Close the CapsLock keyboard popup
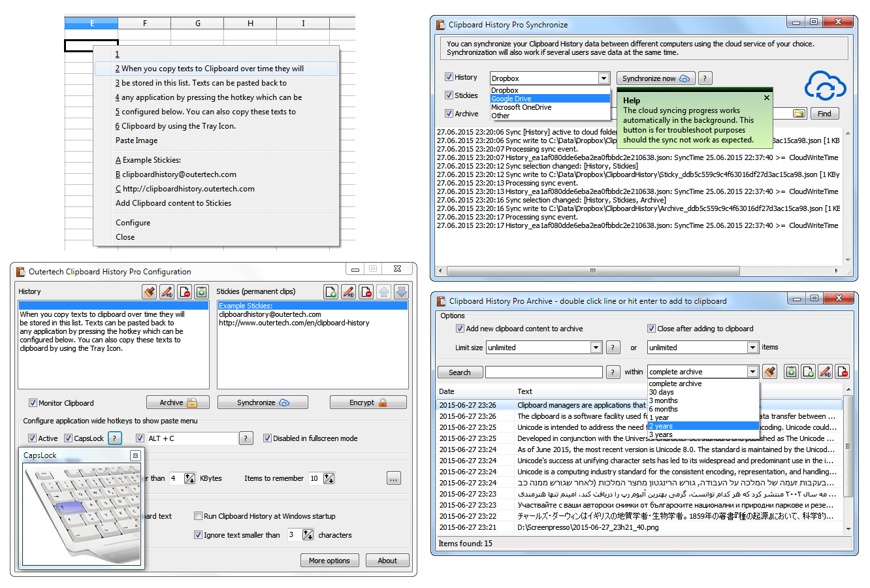Screen dimensions: 870x588 (x=135, y=455)
